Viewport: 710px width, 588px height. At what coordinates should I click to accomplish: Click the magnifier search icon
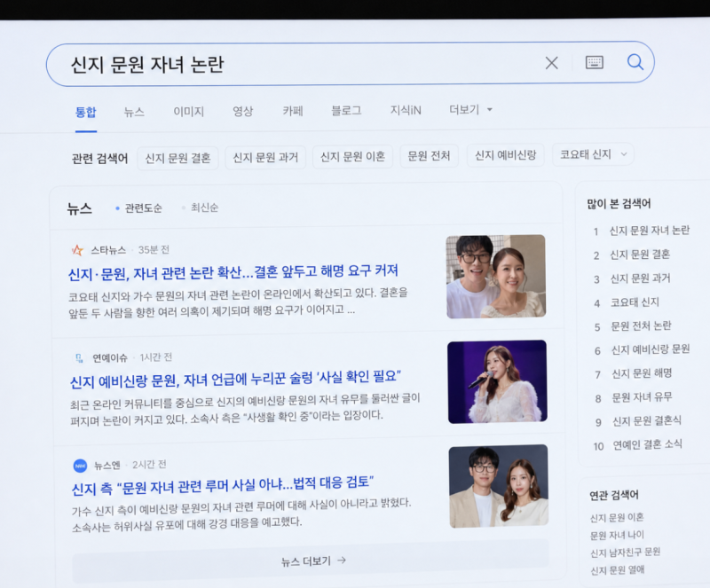635,61
